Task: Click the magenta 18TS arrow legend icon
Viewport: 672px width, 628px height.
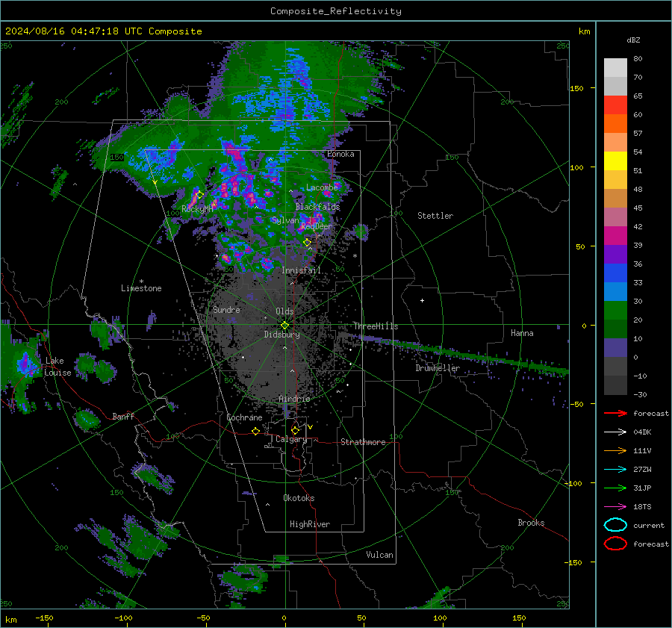Action: click(x=615, y=506)
